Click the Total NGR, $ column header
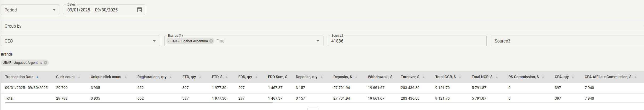The height and width of the screenshot is (110, 644). (482, 77)
